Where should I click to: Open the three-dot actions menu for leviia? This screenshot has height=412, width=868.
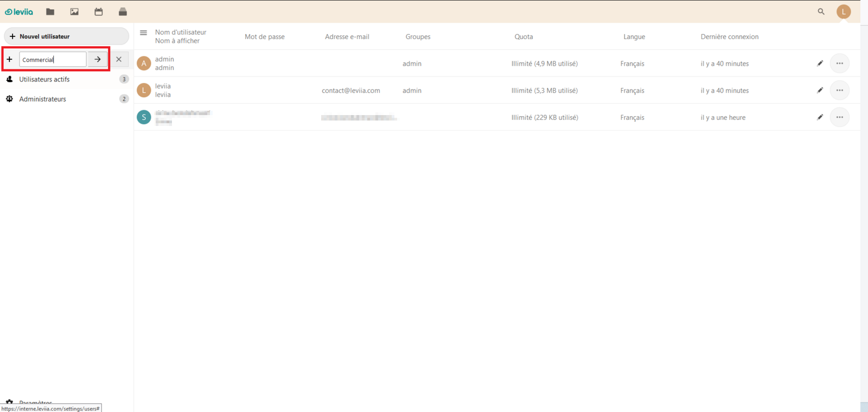[839, 90]
